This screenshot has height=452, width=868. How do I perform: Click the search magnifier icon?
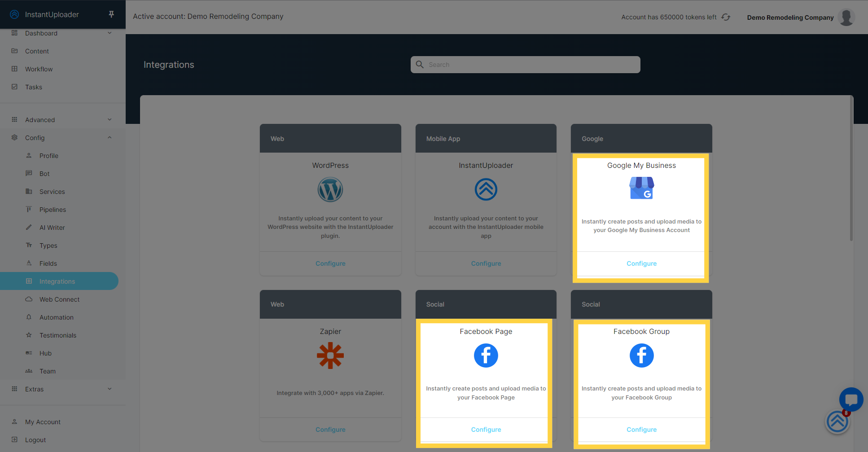[420, 65]
